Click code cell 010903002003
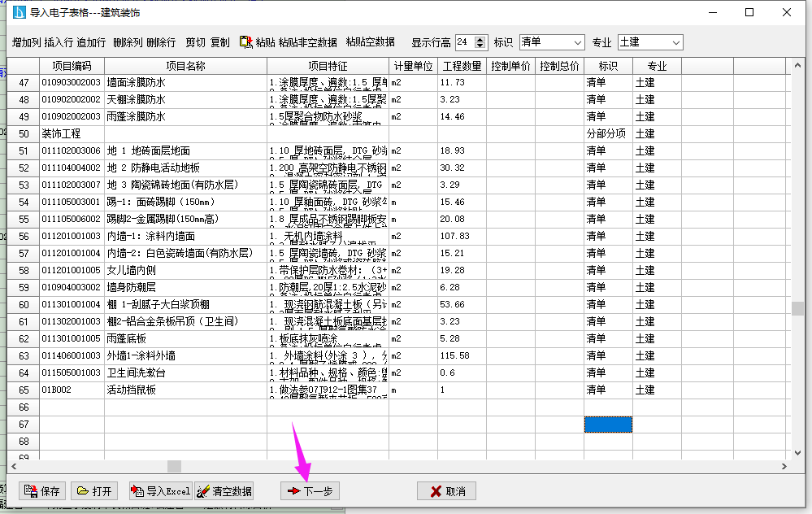This screenshot has height=514, width=812. (x=72, y=82)
